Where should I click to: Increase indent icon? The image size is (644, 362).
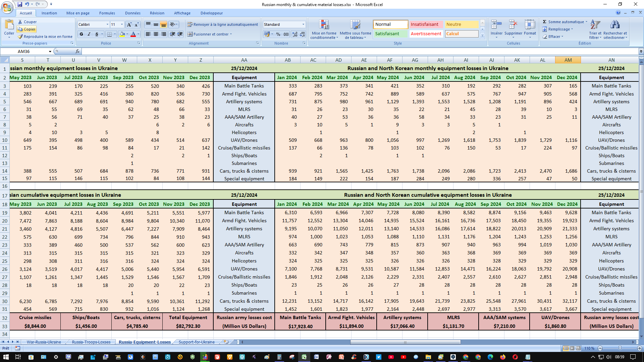180,34
